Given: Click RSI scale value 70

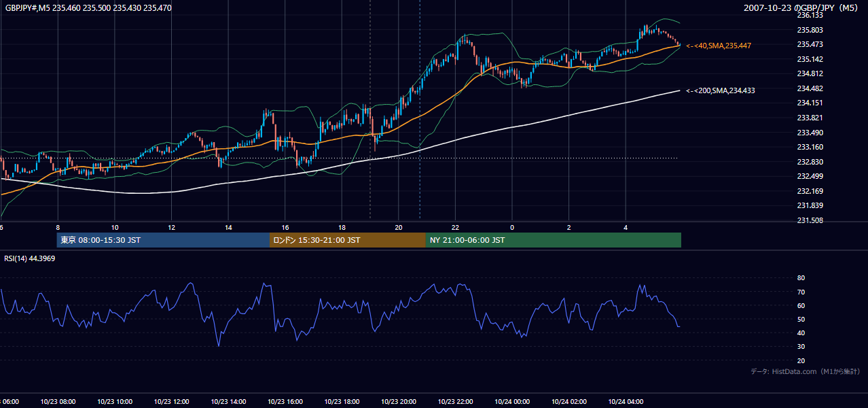Looking at the screenshot, I should [801, 292].
